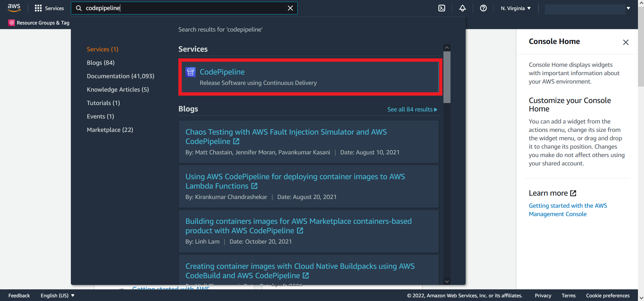Open Cookie preferences in the footer
The image size is (644, 301).
point(608,296)
